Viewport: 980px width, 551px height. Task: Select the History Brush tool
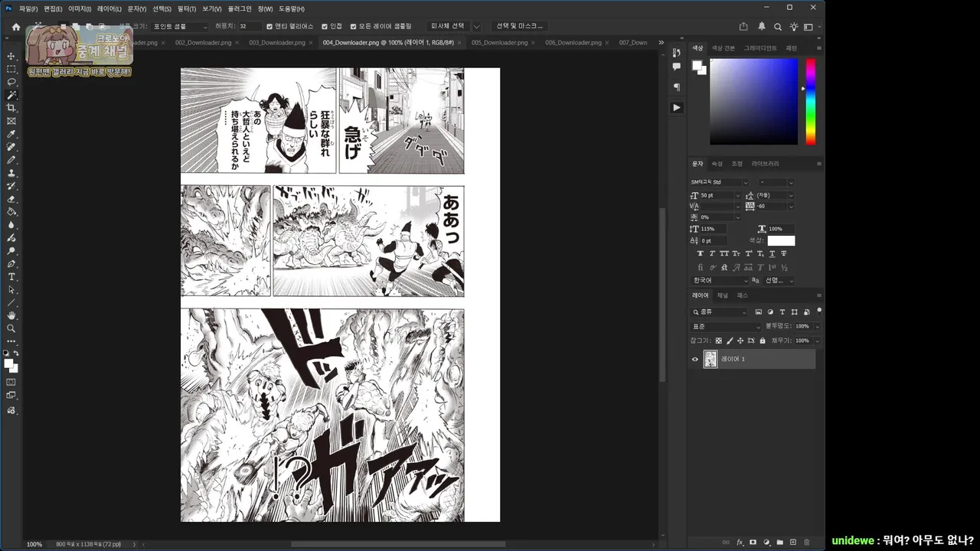click(11, 186)
